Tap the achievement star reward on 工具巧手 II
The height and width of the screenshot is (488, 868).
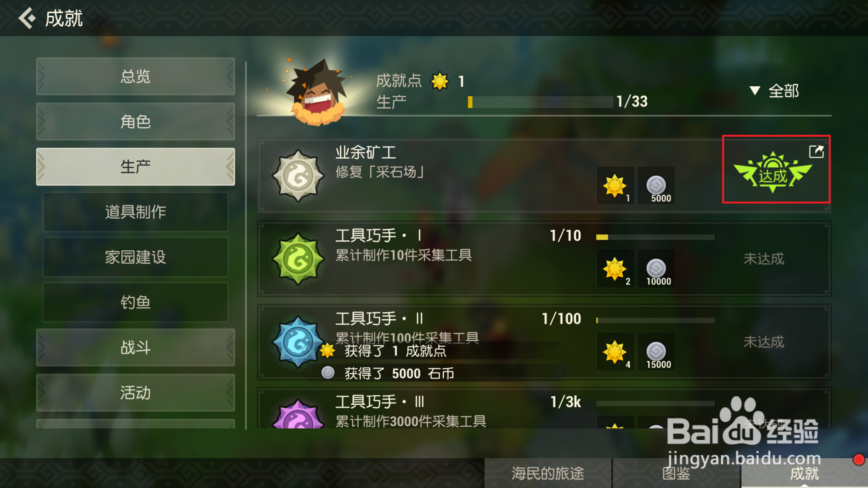coord(615,352)
